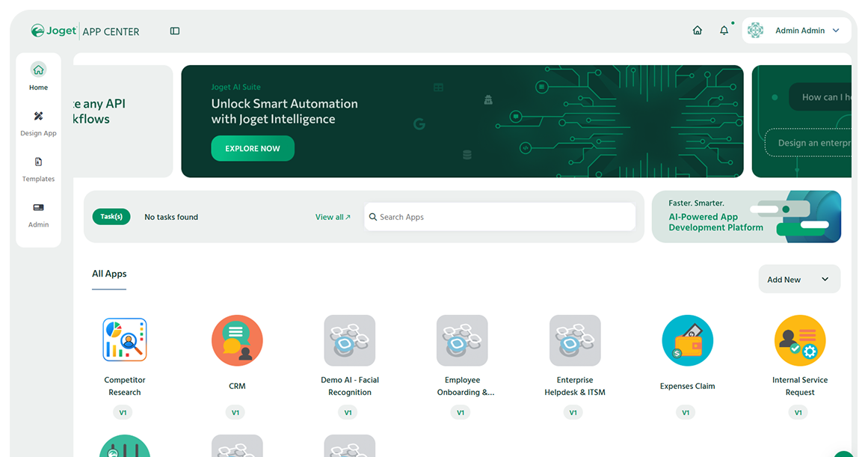Click the home icon in the top bar
Viewport: 868px width, 457px height.
tap(698, 31)
